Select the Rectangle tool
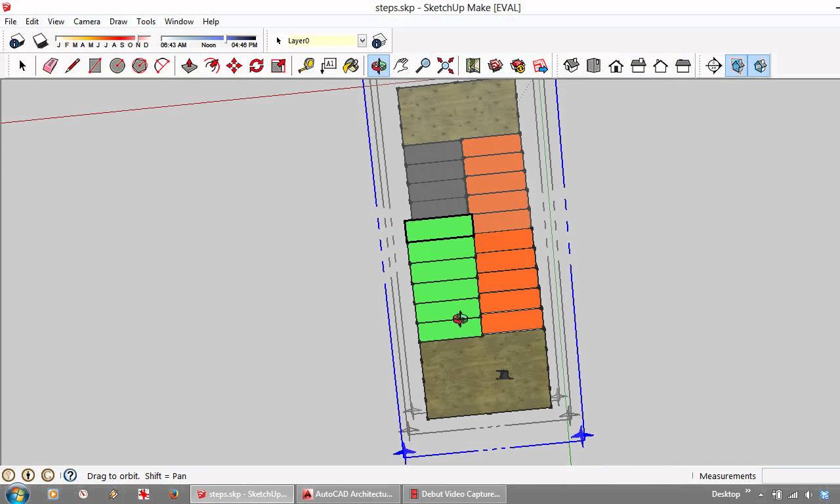The image size is (840, 504). point(94,66)
